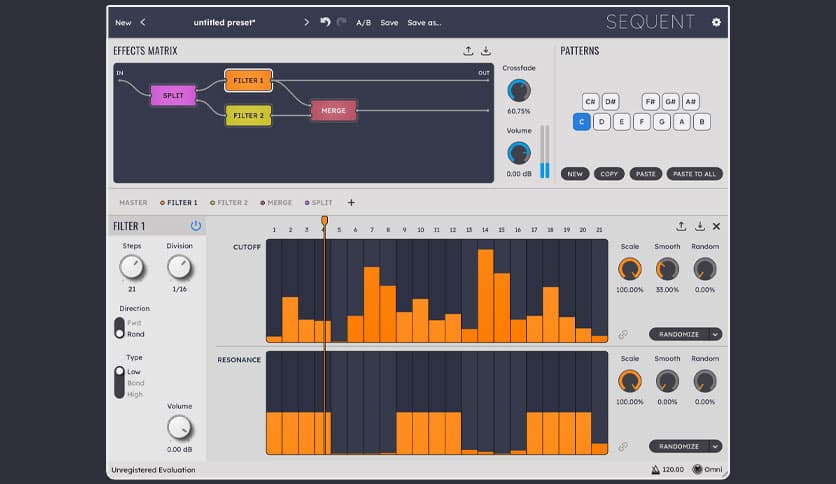Expand the Cutoff Randomize dropdown arrow
Screen dimensions: 836x484
pyautogui.click(x=715, y=335)
